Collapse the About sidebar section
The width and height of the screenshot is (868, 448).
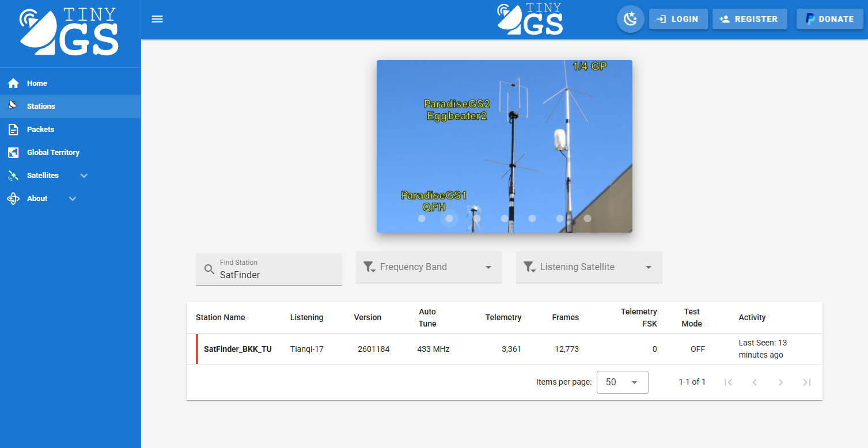(x=73, y=198)
